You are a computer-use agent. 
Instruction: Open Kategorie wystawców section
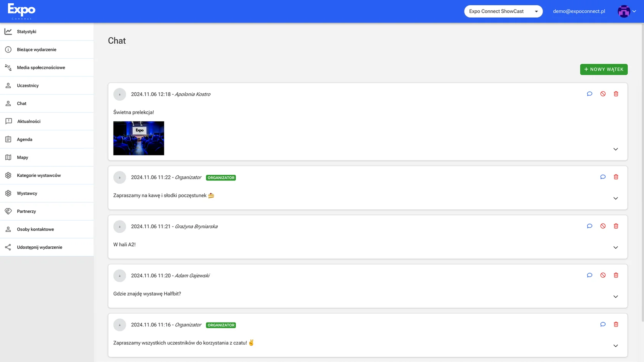pyautogui.click(x=47, y=175)
